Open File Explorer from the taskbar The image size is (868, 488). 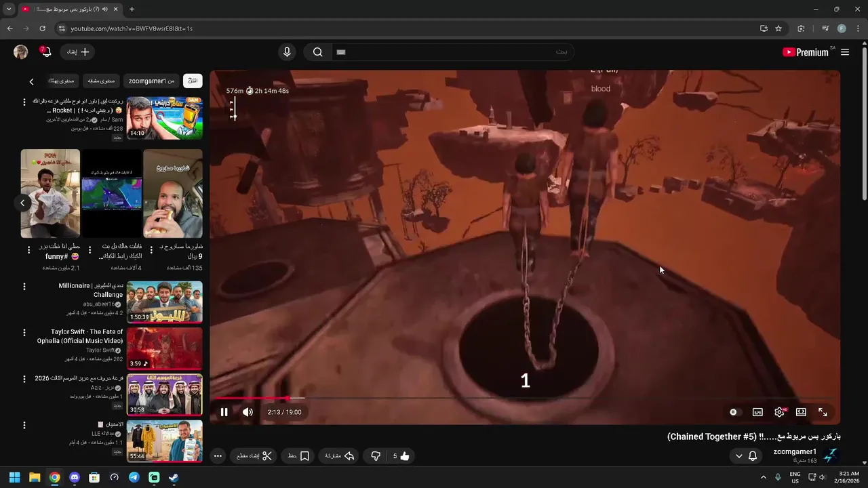coord(35,477)
